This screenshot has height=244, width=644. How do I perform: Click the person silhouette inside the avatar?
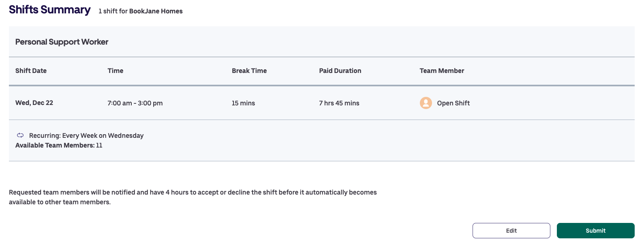[x=426, y=103]
